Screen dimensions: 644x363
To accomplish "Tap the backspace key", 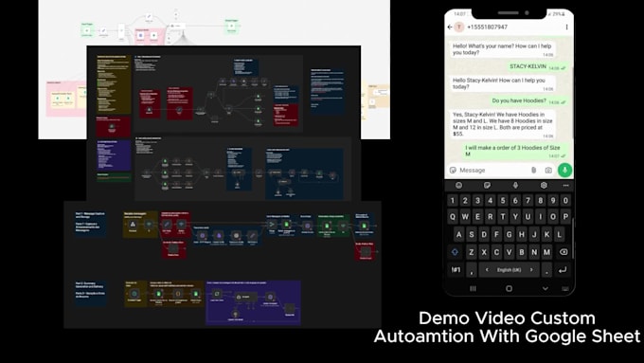I will click(563, 252).
